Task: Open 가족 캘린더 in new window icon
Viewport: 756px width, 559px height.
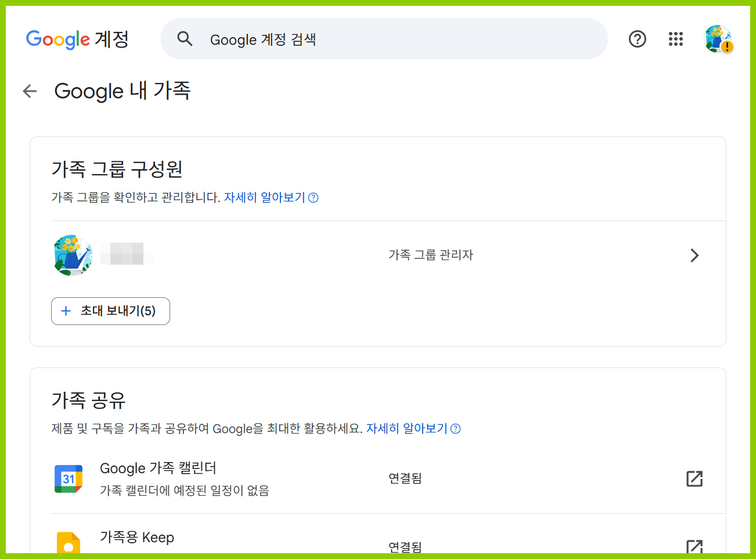Action: click(x=694, y=479)
